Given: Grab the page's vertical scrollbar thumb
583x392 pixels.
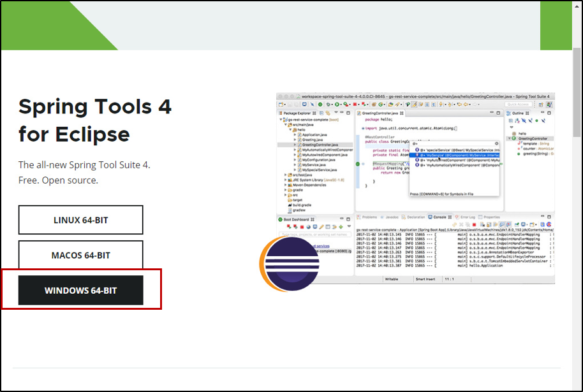Looking at the screenshot, I should click(x=577, y=92).
